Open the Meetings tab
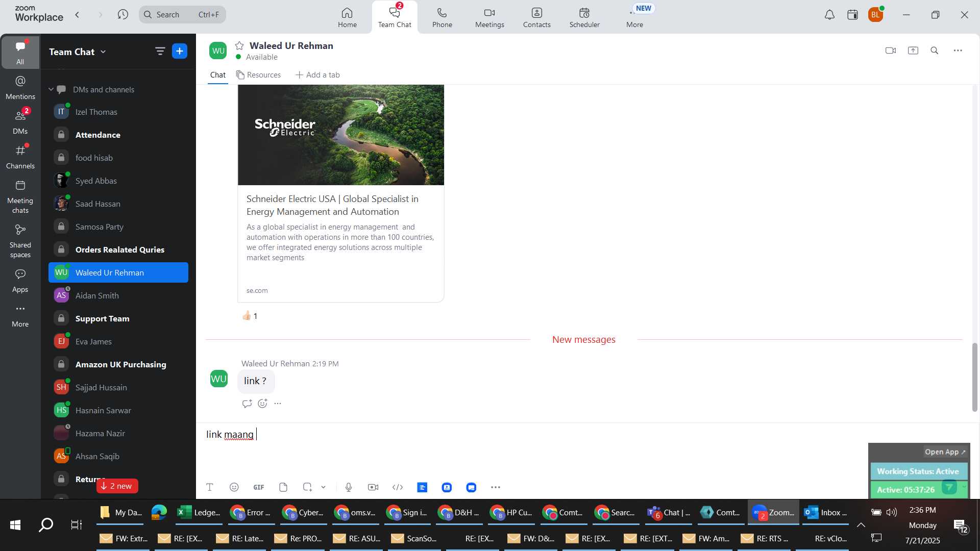Screen dimensions: 980x551 pos(489,17)
